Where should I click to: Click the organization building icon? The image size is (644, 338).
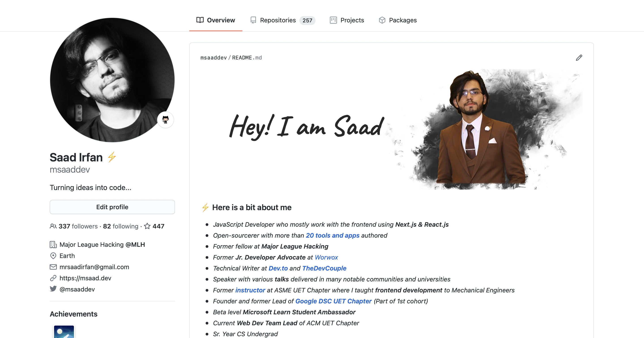(53, 245)
